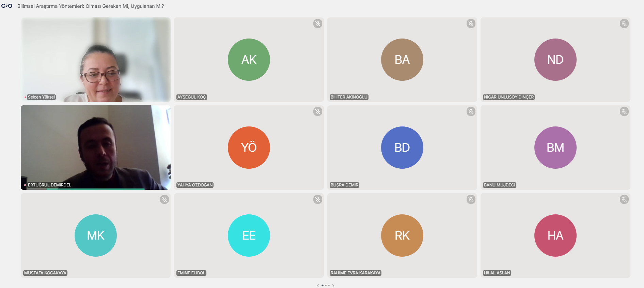Click BÜŞRA DEMİR's muted microphone icon

pyautogui.click(x=471, y=111)
